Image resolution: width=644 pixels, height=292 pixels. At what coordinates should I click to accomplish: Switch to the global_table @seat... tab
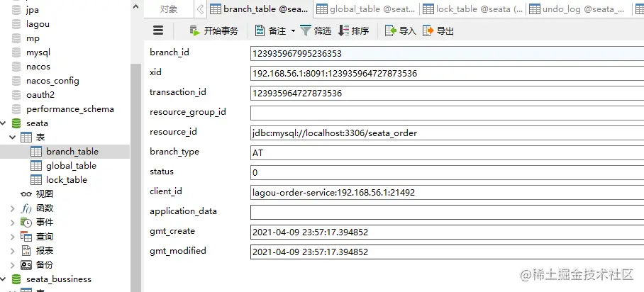tap(366, 9)
